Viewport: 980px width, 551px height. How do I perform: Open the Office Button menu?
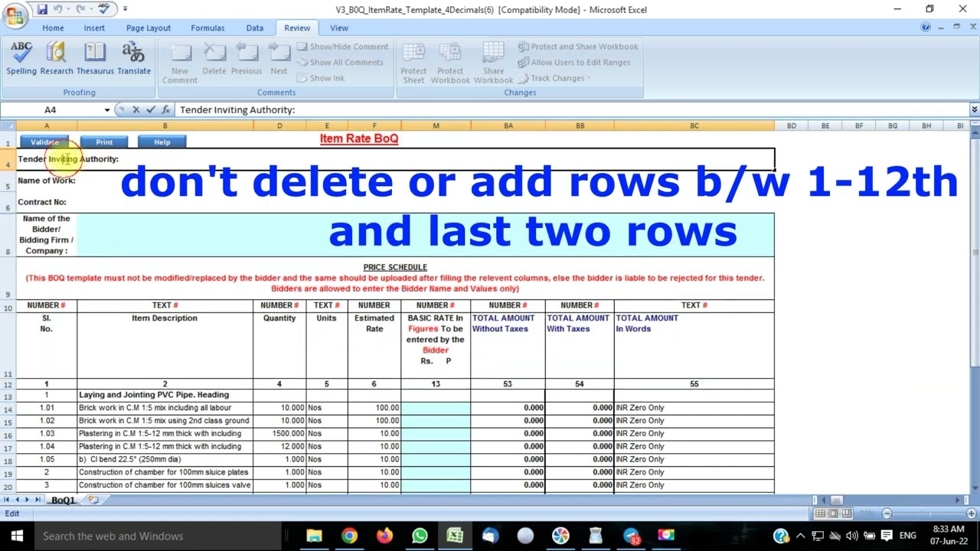[14, 15]
